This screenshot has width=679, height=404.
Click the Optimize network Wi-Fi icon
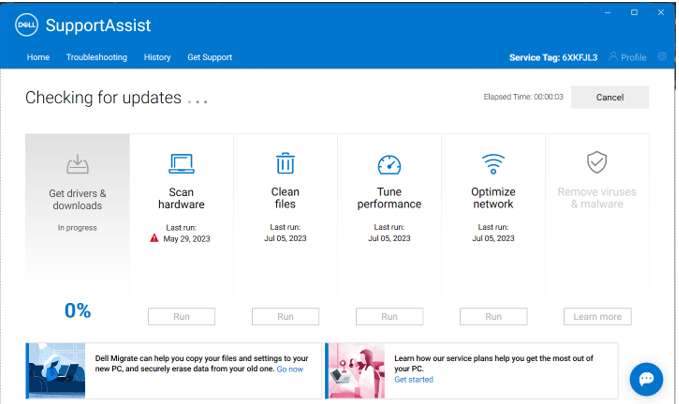pos(493,164)
